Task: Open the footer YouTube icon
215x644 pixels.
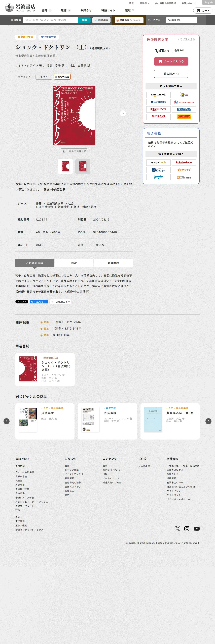Action: click(197, 528)
